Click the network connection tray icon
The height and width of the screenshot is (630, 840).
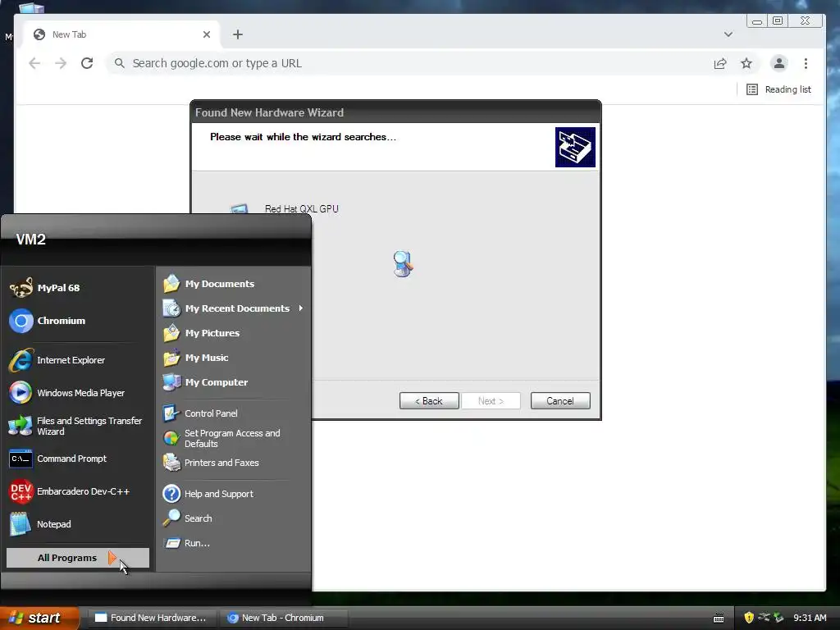(x=764, y=618)
